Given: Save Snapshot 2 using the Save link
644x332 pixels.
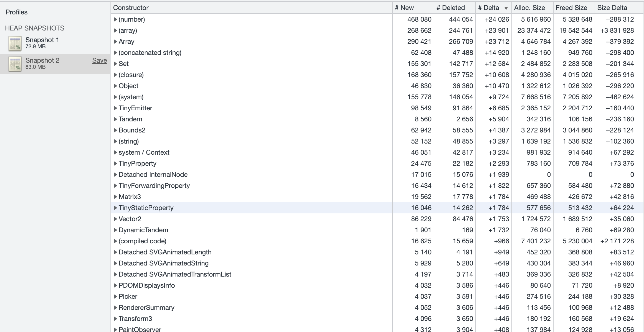Looking at the screenshot, I should [x=99, y=60].
